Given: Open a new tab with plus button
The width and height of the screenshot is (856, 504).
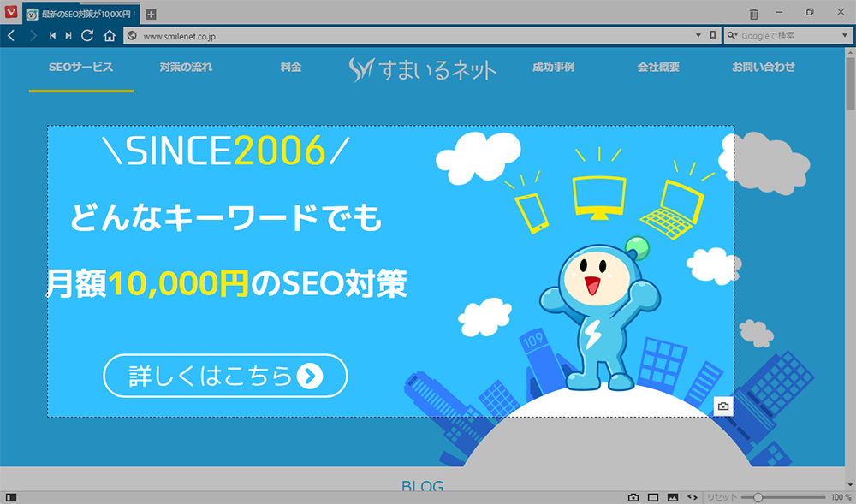Looking at the screenshot, I should pos(152,15).
